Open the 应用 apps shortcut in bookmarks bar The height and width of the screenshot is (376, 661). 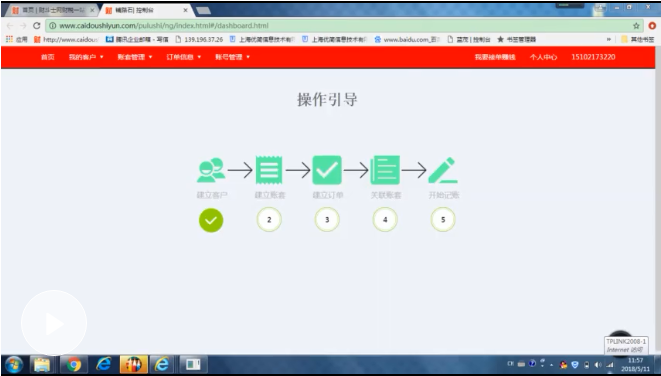17,39
